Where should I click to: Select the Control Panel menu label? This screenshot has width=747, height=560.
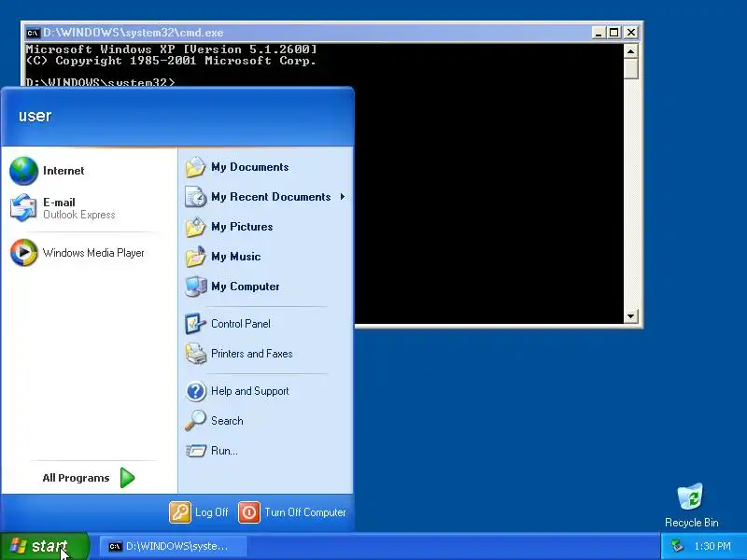click(x=241, y=324)
